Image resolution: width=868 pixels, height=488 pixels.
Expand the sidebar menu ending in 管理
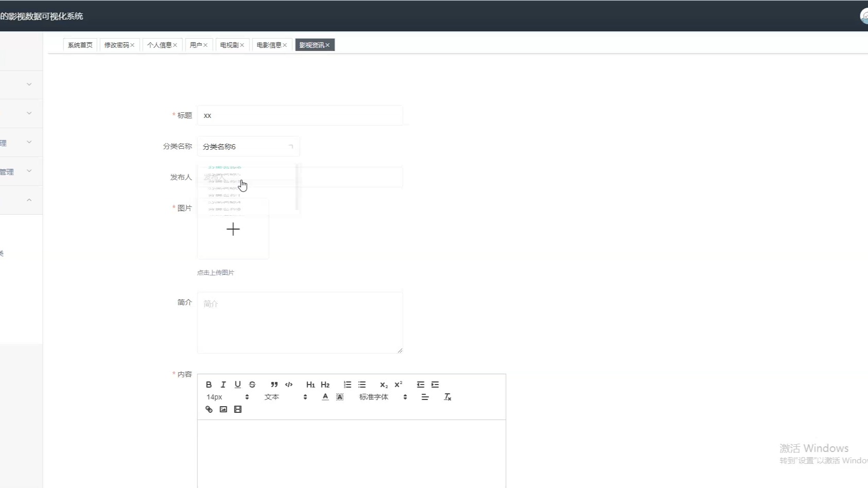pyautogui.click(x=29, y=171)
